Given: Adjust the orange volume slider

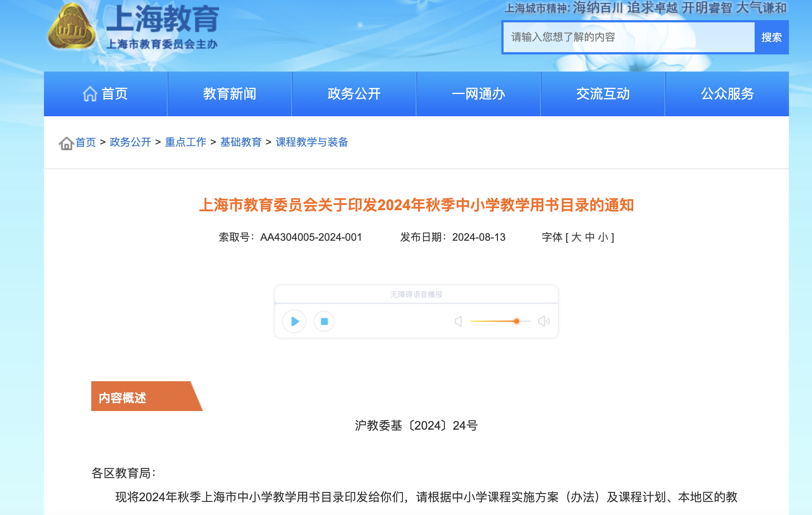Looking at the screenshot, I should coord(516,321).
